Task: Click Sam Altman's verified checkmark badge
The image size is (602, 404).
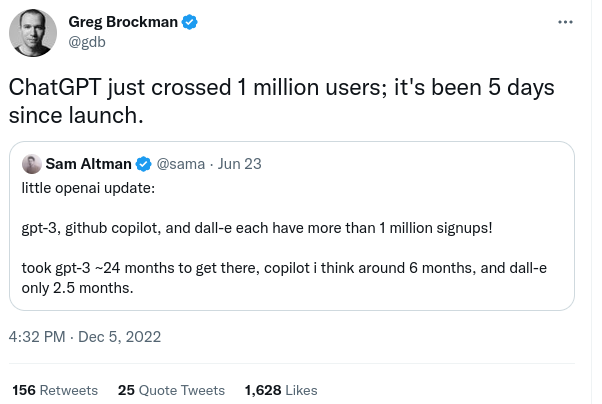Action: [x=144, y=164]
